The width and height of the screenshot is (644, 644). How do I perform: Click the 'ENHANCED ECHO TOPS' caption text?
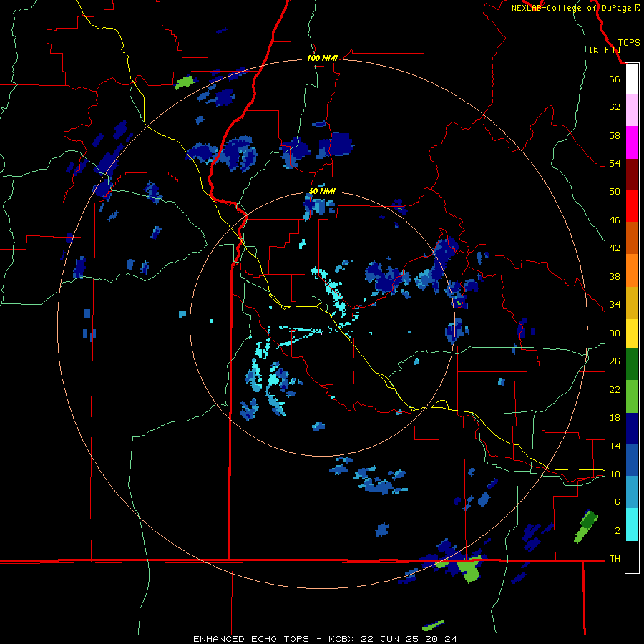click(251, 639)
